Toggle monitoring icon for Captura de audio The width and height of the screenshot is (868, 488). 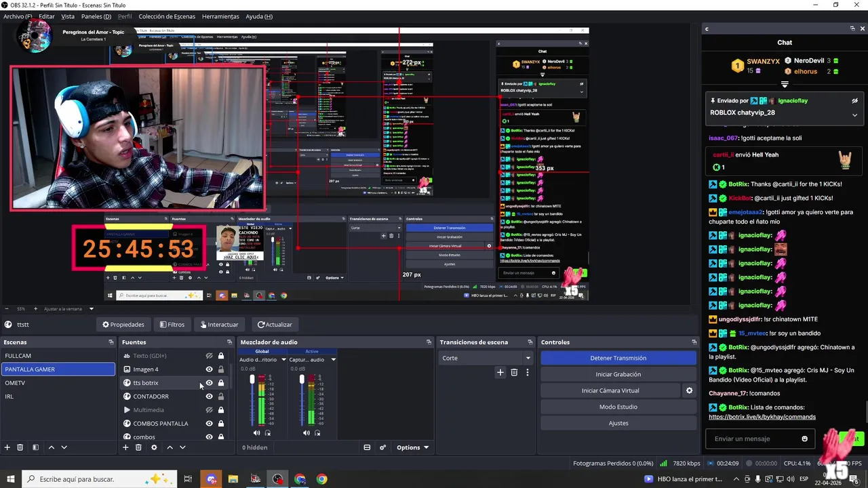click(x=317, y=432)
